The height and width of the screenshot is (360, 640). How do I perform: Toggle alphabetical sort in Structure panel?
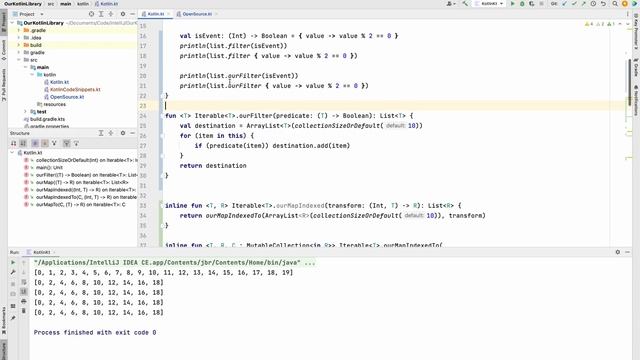click(23, 143)
